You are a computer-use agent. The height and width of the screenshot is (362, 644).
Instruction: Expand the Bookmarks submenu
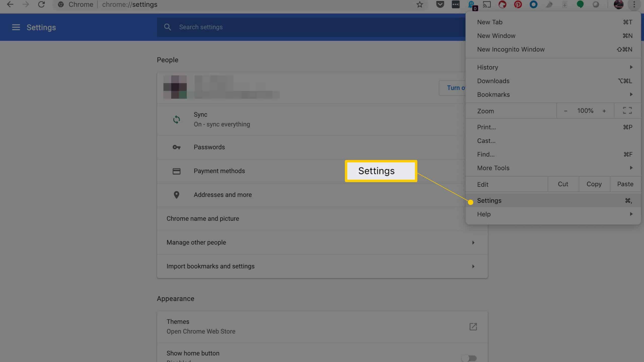click(x=553, y=94)
